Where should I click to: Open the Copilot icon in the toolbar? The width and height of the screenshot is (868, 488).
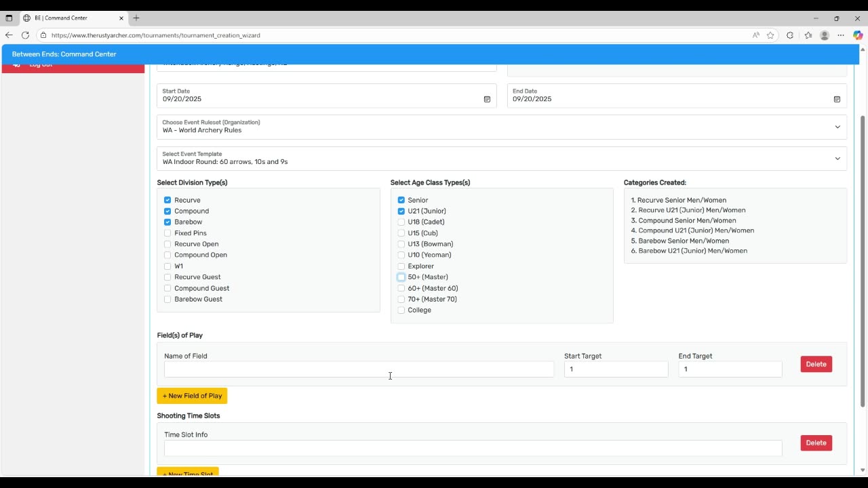pos(858,35)
